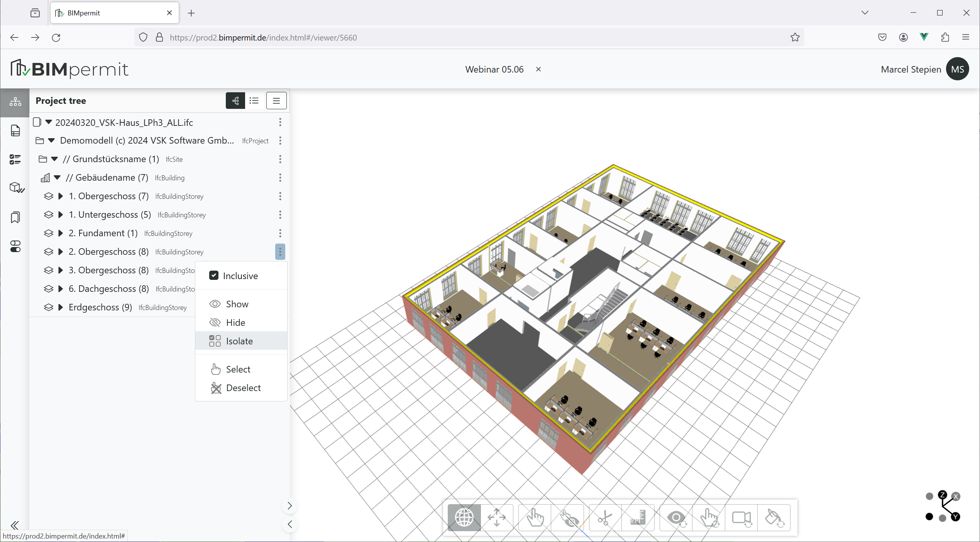Open the ruler measurement tool

click(638, 518)
